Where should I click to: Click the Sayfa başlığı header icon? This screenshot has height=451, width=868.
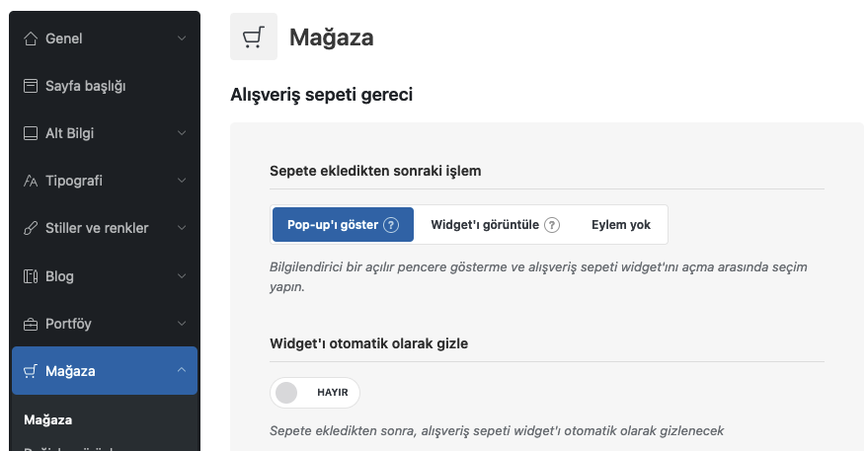(x=31, y=86)
